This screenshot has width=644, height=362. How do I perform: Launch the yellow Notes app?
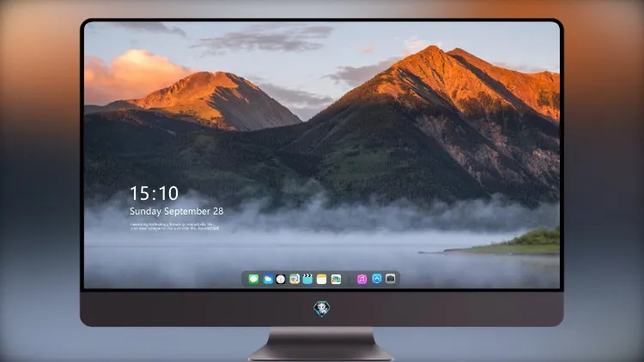pos(322,279)
